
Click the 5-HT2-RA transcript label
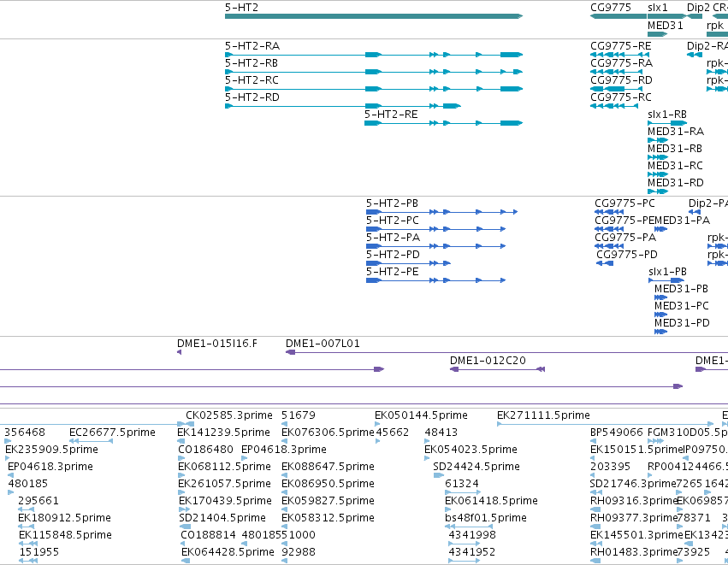252,46
